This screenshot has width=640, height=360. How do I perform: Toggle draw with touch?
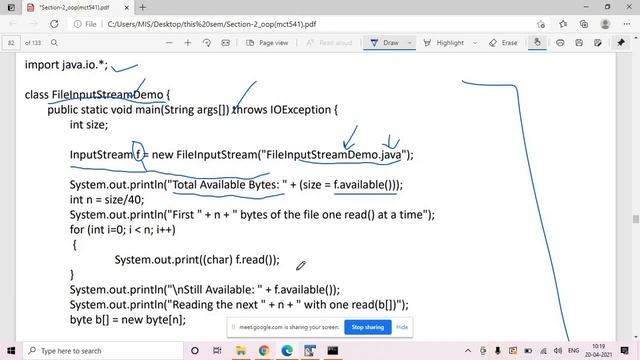tap(537, 42)
